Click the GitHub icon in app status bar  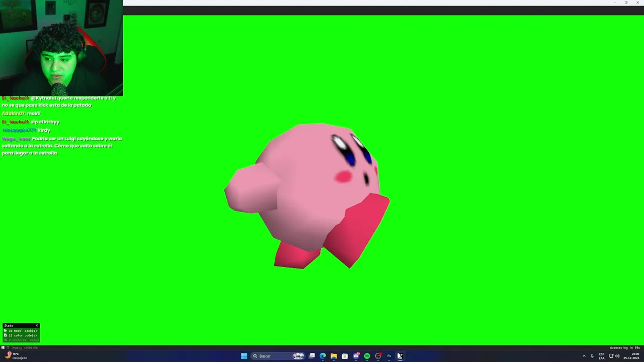click(x=8, y=347)
